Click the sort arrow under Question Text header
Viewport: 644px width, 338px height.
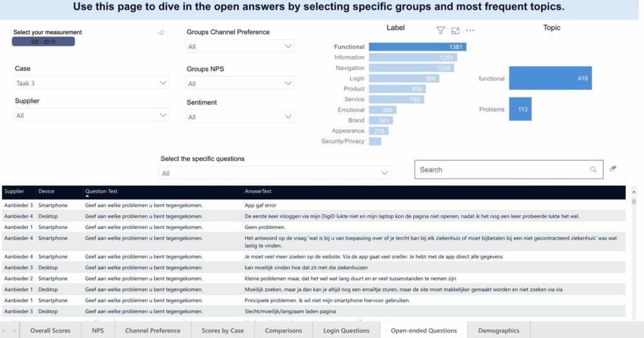coord(87,196)
